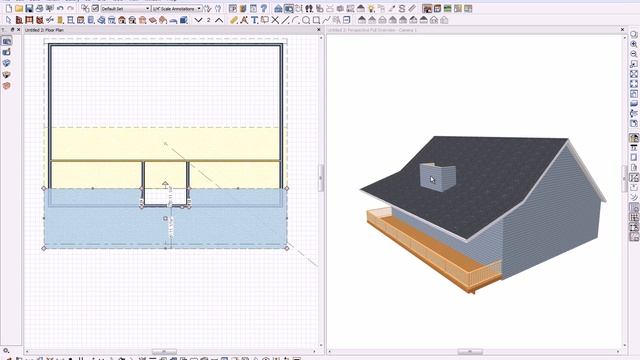Click the first gable roof style icon
This screenshot has width=640, height=360.
[x=362, y=20]
